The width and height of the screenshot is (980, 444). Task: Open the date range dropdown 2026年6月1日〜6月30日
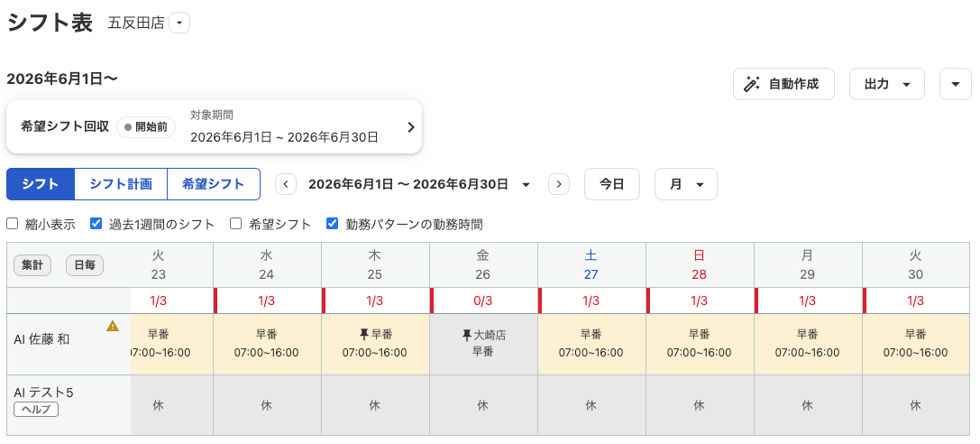[x=419, y=184]
